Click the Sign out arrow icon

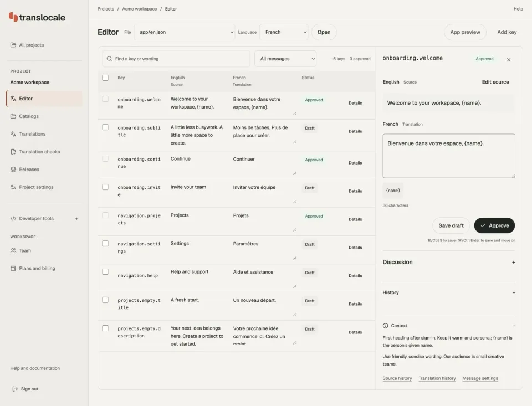[x=15, y=389]
